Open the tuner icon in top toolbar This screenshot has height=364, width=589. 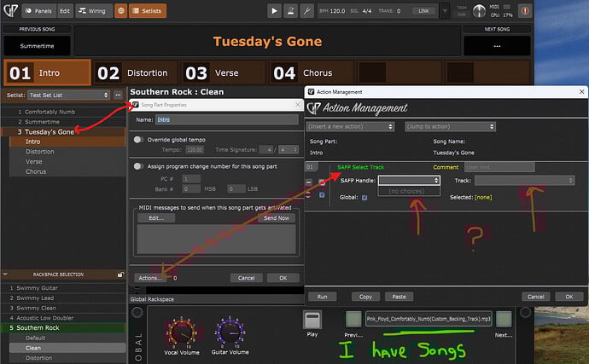pos(306,11)
